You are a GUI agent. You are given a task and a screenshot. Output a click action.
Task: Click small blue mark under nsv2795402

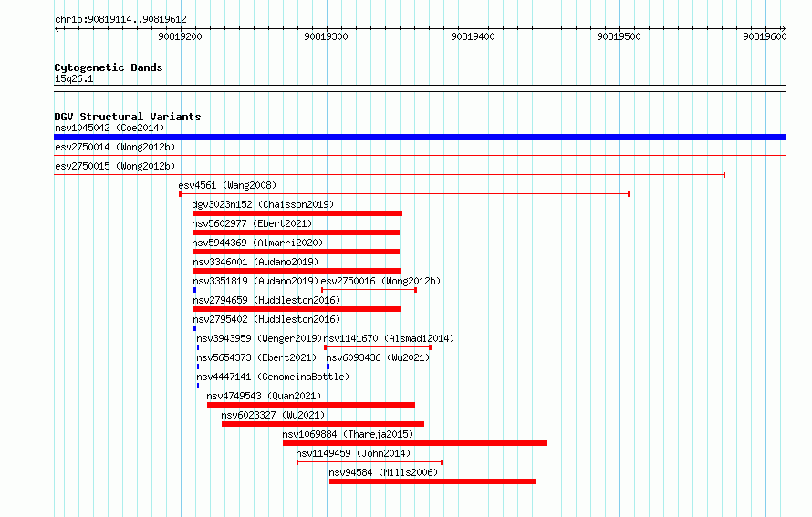(x=194, y=328)
